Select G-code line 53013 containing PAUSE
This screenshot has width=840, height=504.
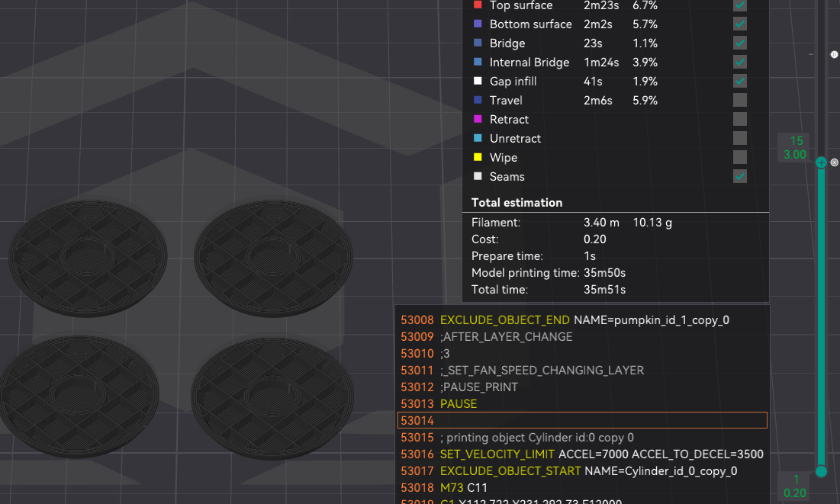click(534, 403)
